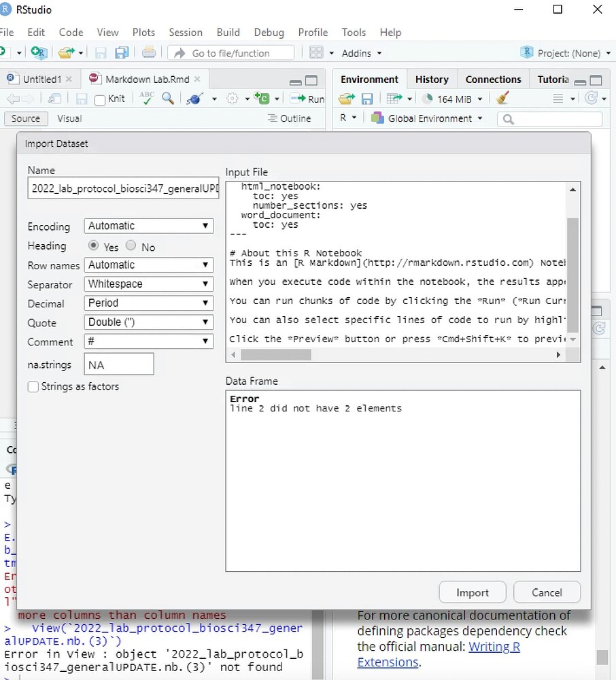Click inside the Name input field
This screenshot has height=680, width=616.
[122, 188]
